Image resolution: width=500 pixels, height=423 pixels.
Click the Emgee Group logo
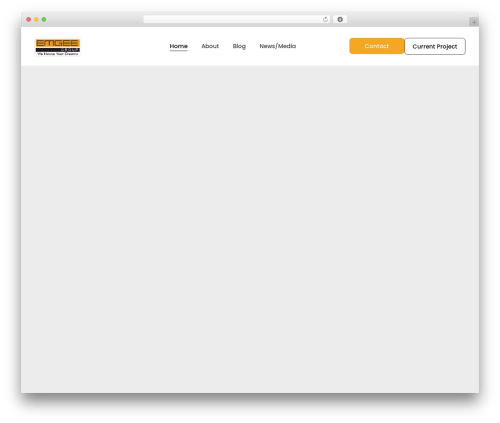coord(58,47)
